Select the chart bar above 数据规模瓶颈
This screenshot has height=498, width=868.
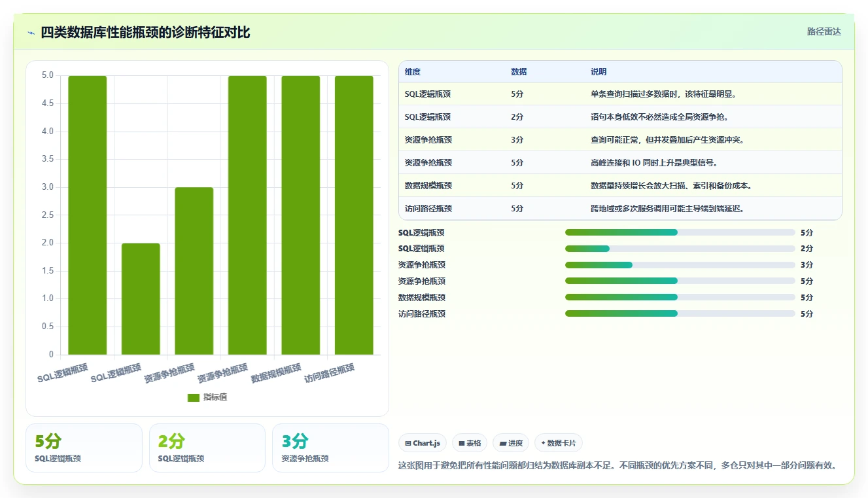301,215
